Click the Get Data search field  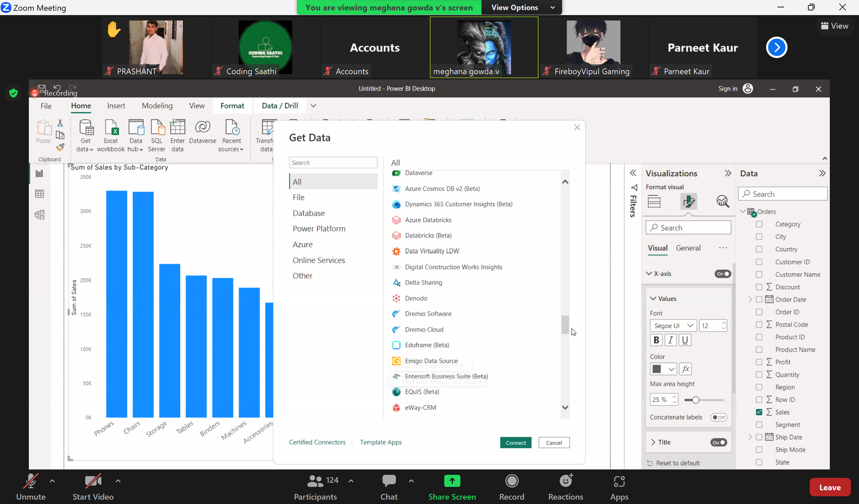click(x=333, y=162)
